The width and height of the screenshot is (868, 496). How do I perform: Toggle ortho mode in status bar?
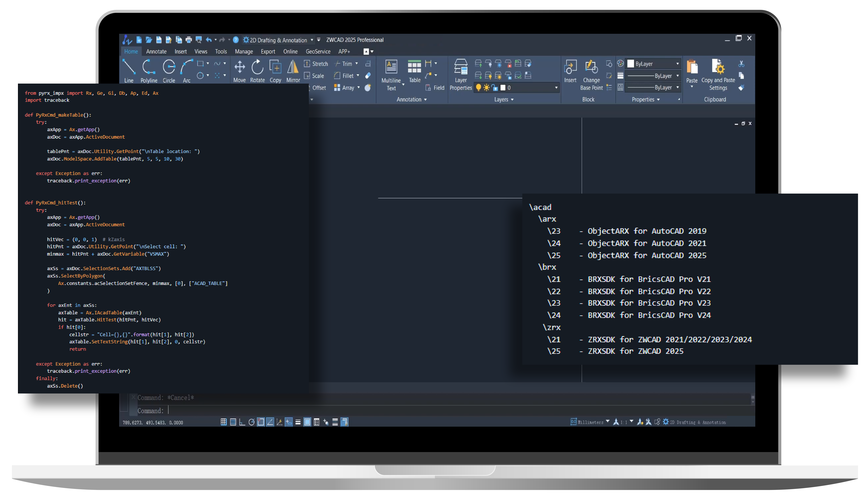(x=242, y=422)
